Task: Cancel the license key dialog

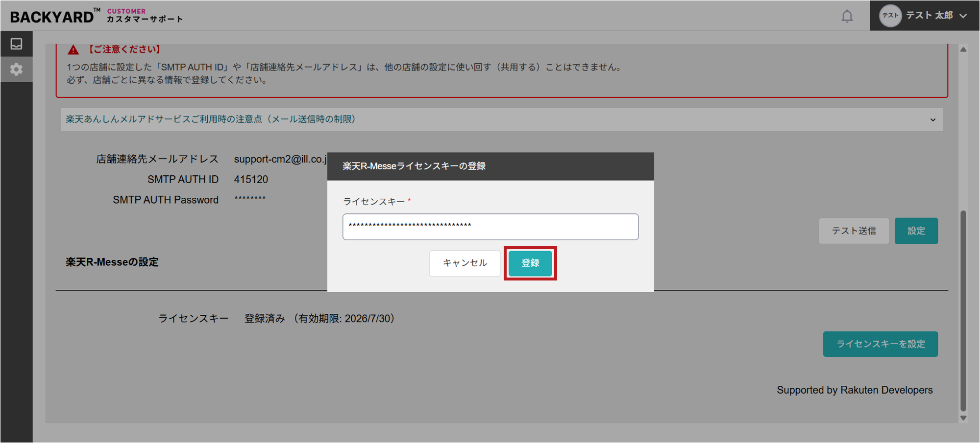Action: pyautogui.click(x=465, y=263)
